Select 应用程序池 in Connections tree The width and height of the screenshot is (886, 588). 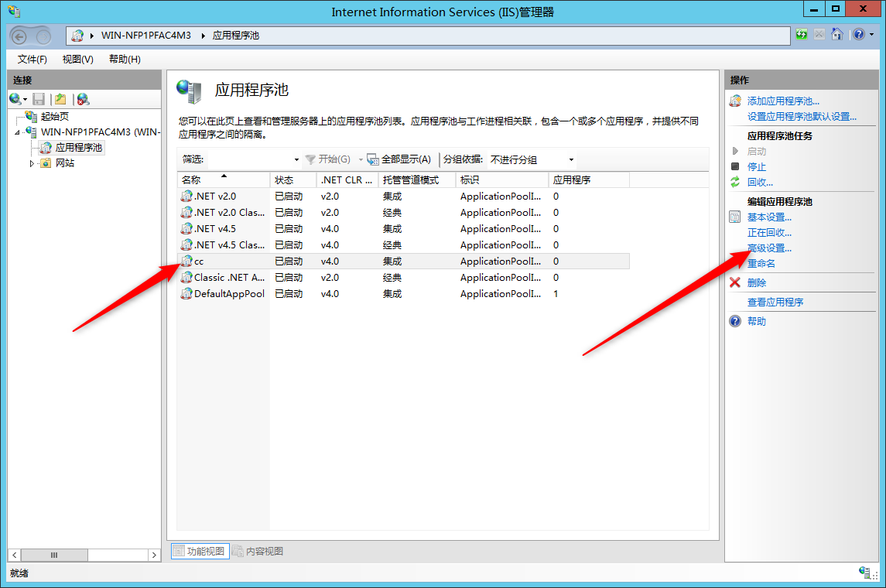coord(79,148)
